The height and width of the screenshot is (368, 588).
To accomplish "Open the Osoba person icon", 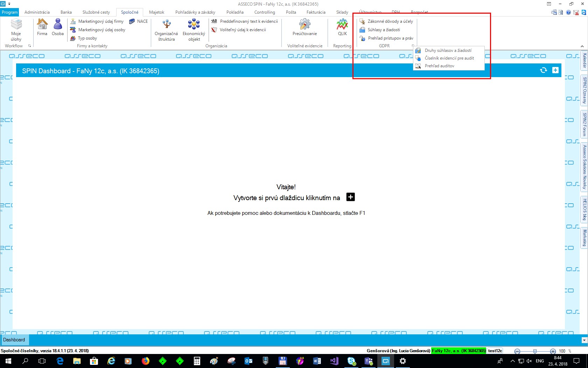I will point(58,27).
